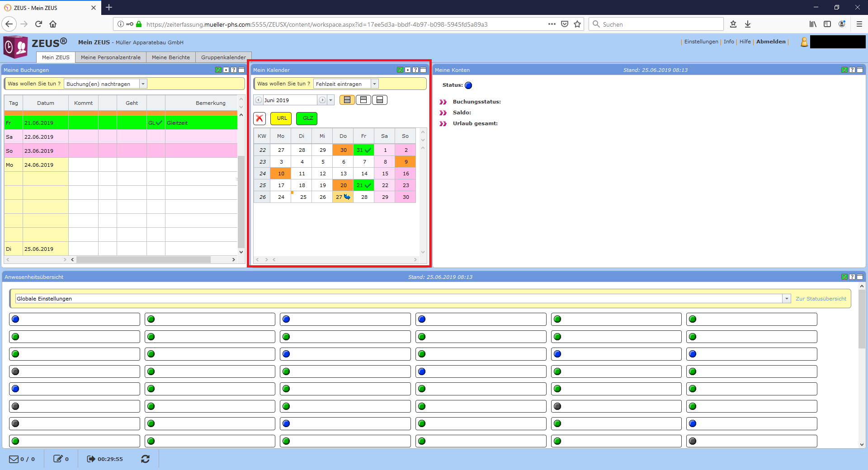Image resolution: width=868 pixels, height=470 pixels.
Task: Click the edit requests pencil icon
Action: coord(58,459)
